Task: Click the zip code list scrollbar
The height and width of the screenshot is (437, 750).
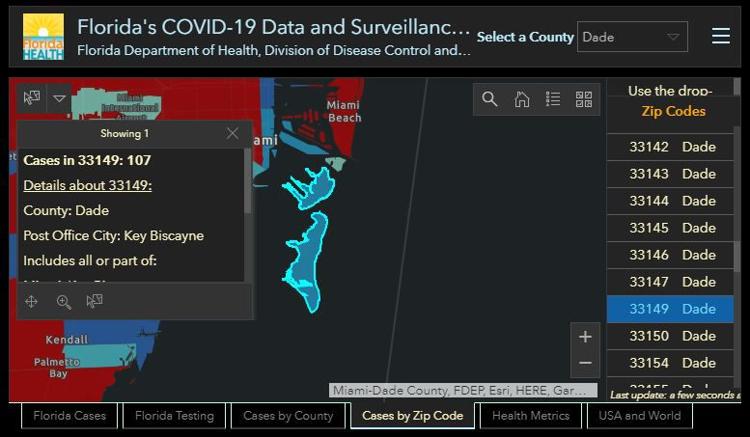Action: [x=737, y=257]
